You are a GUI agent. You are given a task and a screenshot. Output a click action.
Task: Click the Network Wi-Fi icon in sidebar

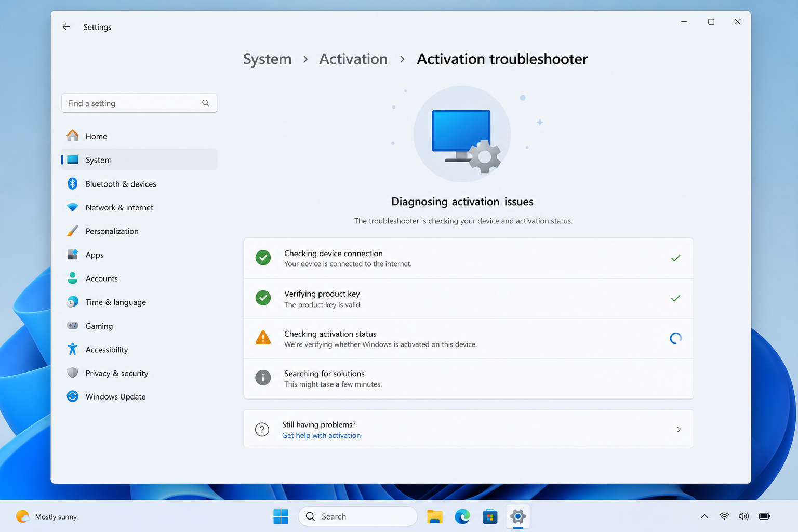73,207
